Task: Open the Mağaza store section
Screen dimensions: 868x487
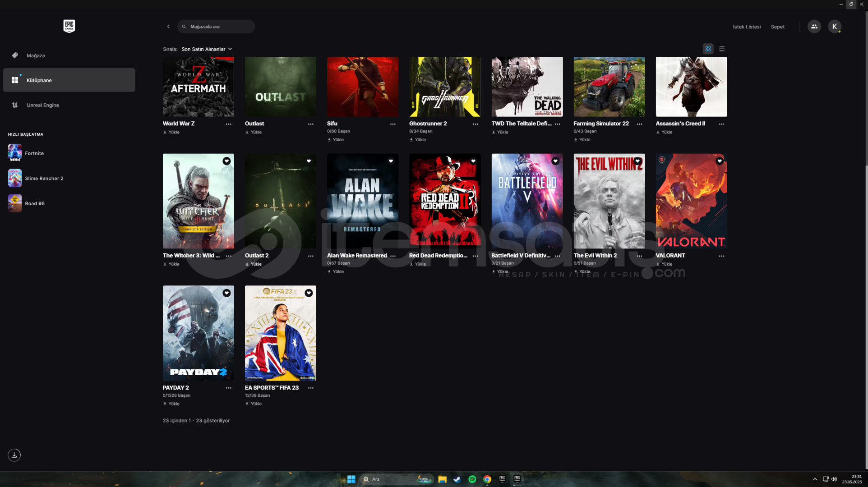Action: point(69,55)
